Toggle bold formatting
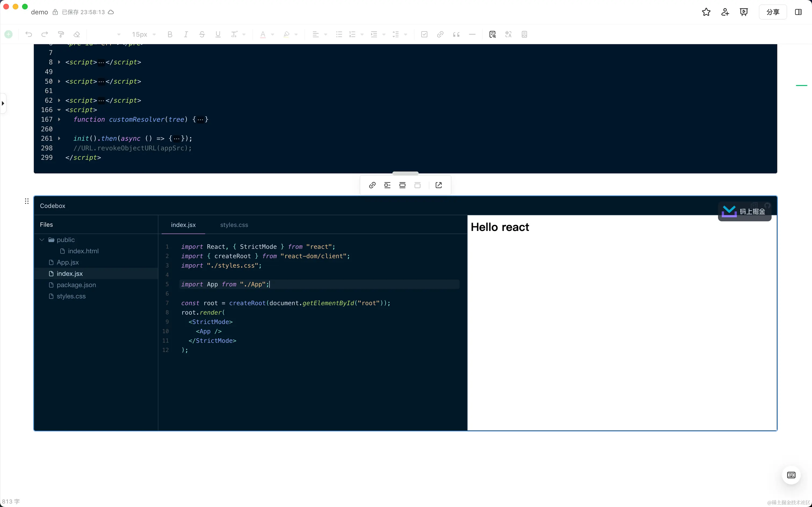The height and width of the screenshot is (507, 812). pyautogui.click(x=170, y=34)
